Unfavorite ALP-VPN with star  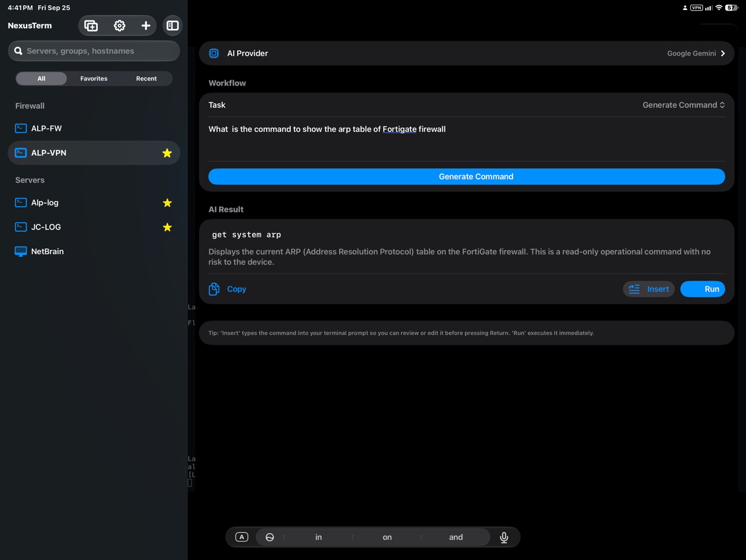(167, 153)
